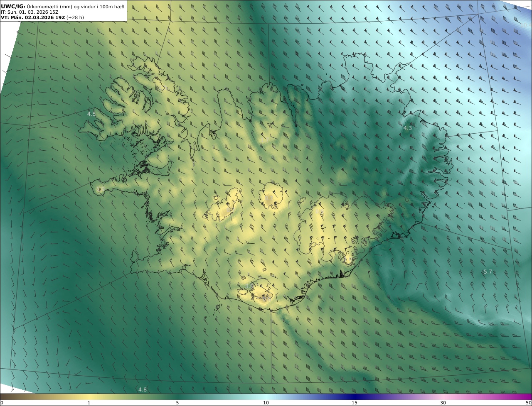The width and height of the screenshot is (532, 406).
Task: Click the colorbar tick label '50'
Action: 528,403
